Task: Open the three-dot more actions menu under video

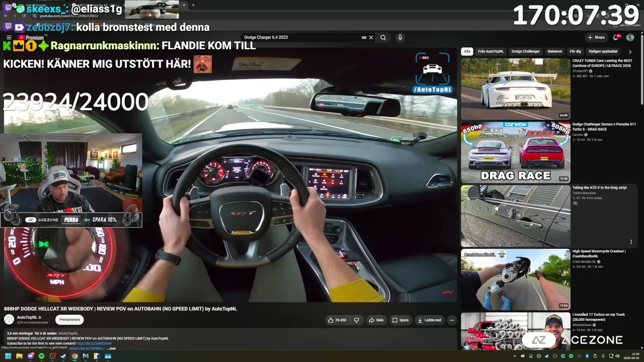Action: click(x=452, y=320)
